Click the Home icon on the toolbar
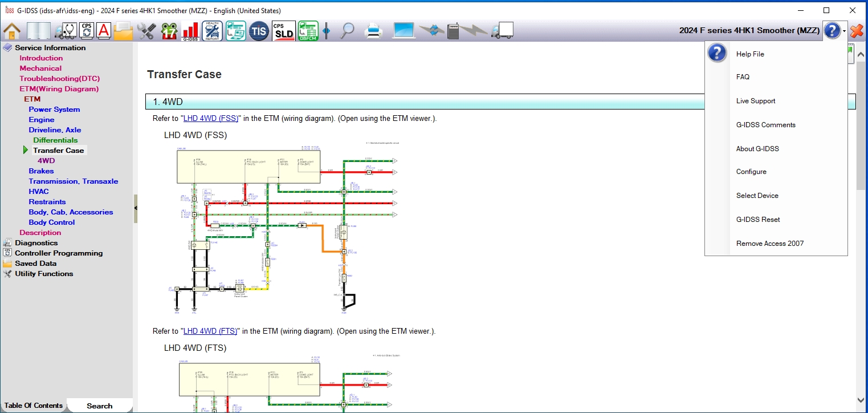Screen dimensions: 868x413 point(11,31)
